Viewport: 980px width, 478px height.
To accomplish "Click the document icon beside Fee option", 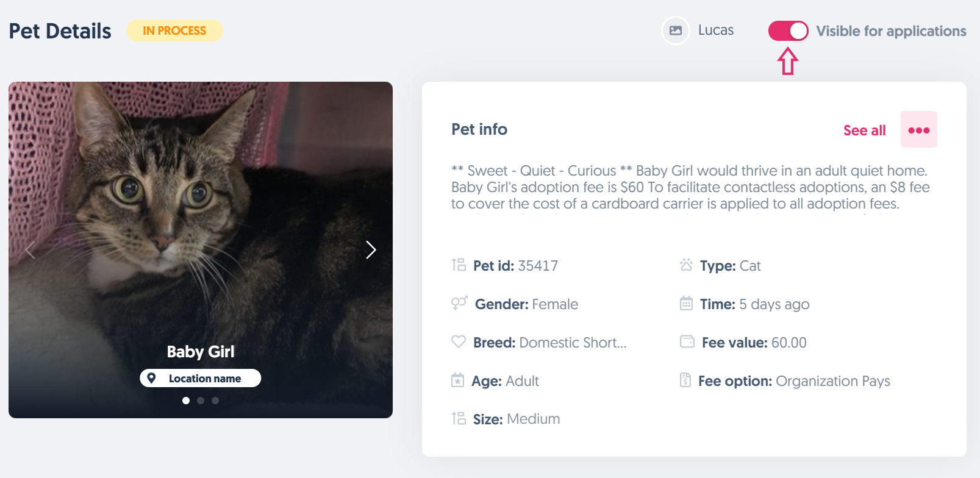I will pyautogui.click(x=685, y=380).
